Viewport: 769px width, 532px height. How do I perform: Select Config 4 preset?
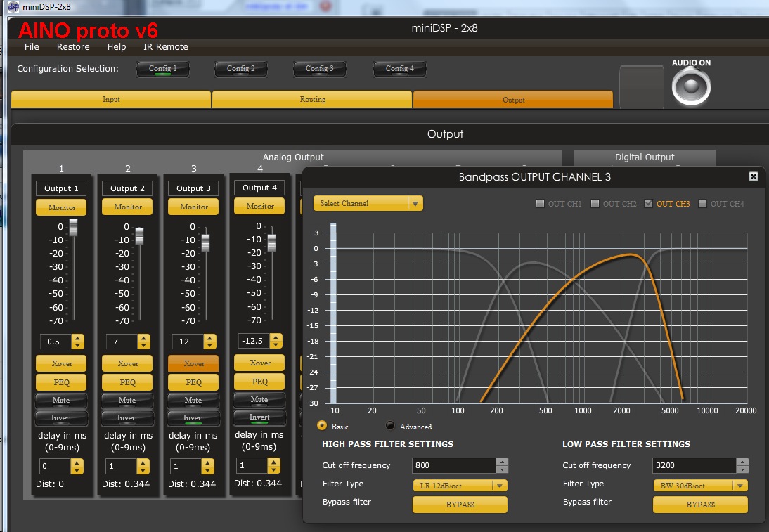click(400, 69)
